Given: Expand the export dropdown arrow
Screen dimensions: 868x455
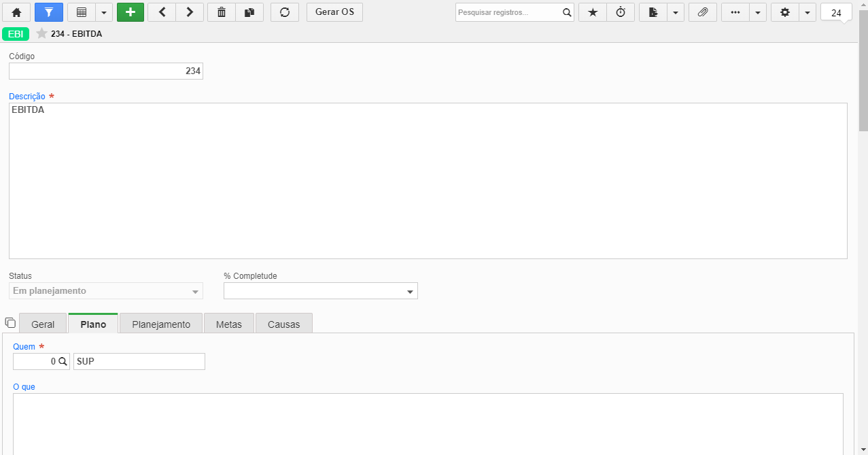Looking at the screenshot, I should 676,12.
